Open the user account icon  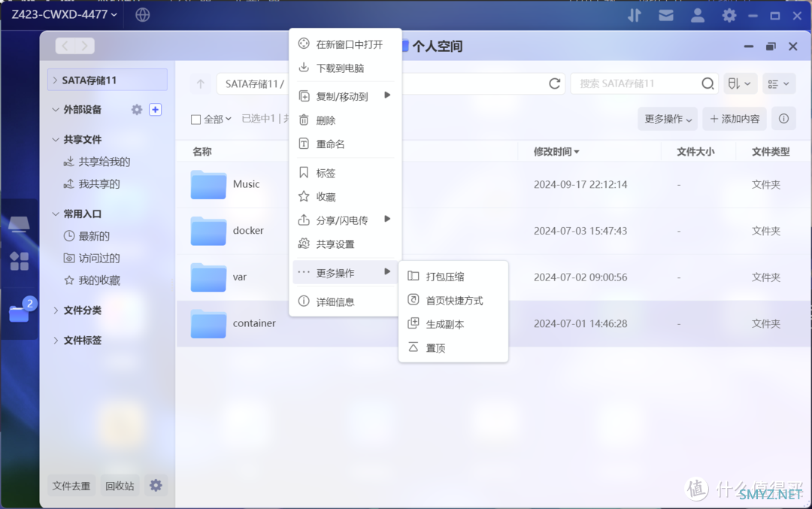(x=698, y=16)
